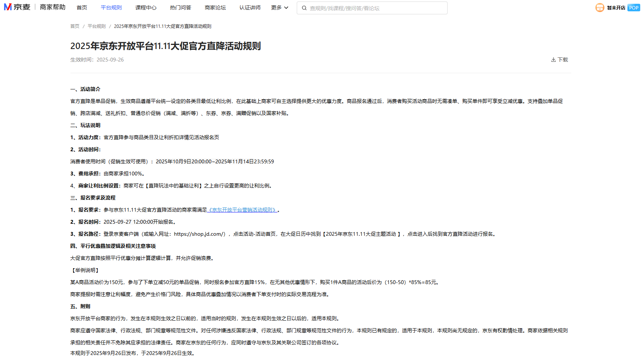The height and width of the screenshot is (361, 644).
Task: Click the line 3、报名路径 with shop.jd.com URL
Action: tap(284, 234)
